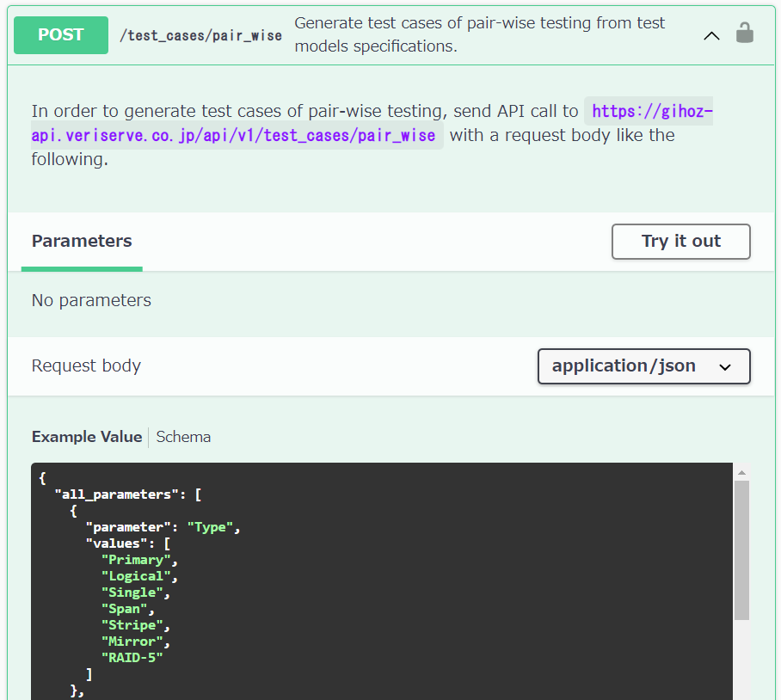Collapse the pair_wise operation chevron

[x=711, y=35]
